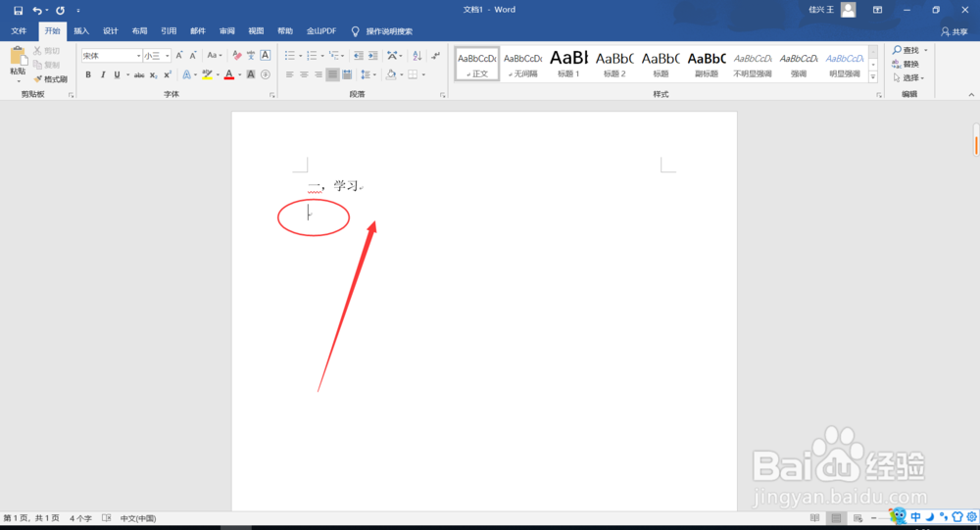Apply the yellow text highlight color

pos(207,75)
